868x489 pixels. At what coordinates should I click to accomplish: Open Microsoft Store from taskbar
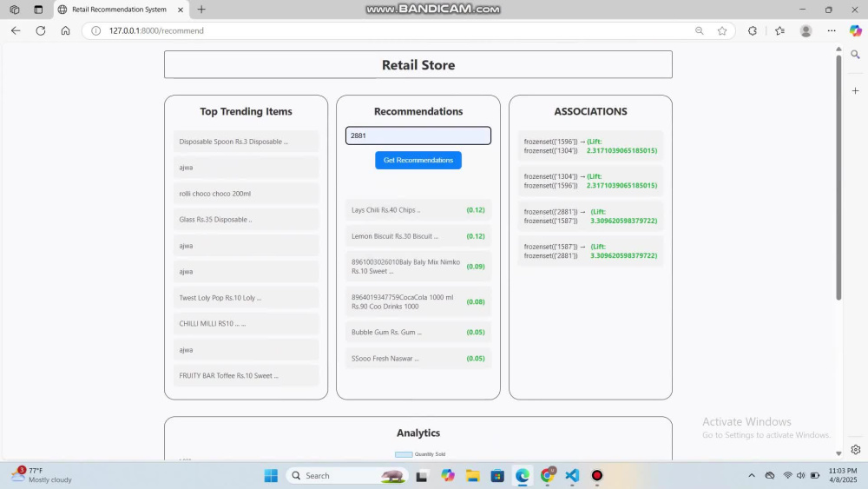tap(497, 476)
